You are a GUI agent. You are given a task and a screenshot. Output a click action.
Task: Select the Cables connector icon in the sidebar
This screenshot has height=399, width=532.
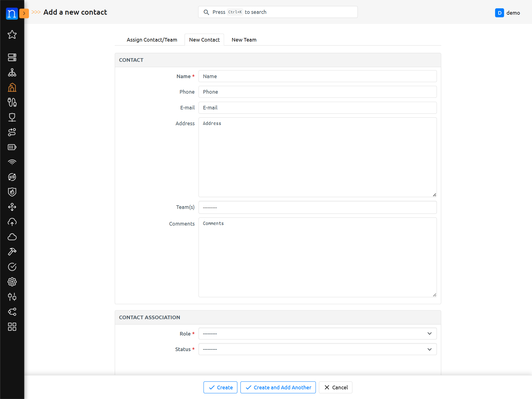[12, 103]
